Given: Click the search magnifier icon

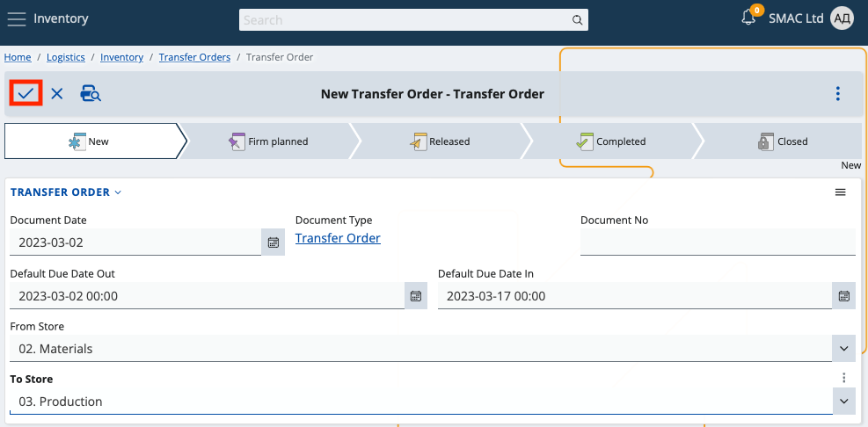Looking at the screenshot, I should (x=578, y=19).
